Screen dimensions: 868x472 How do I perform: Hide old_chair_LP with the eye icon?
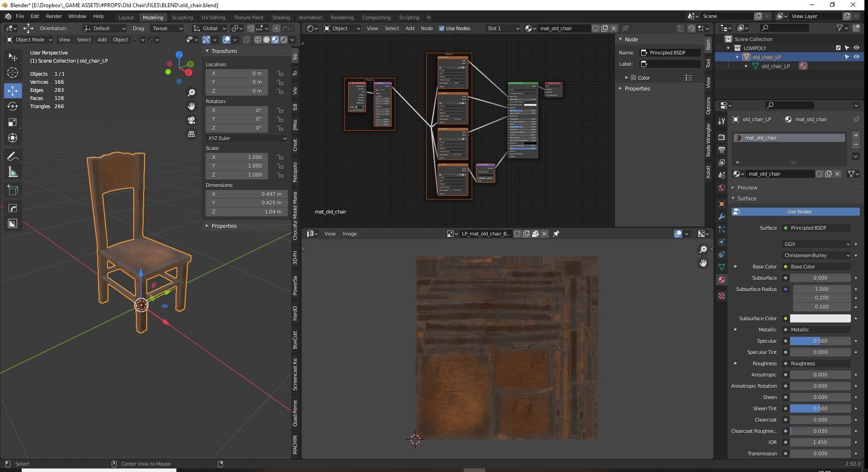pyautogui.click(x=856, y=57)
